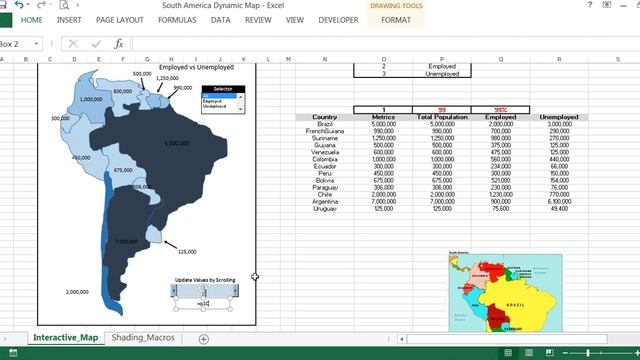
Task: Open Customize Quick Access Toolbar dropdown
Action: point(78,5)
